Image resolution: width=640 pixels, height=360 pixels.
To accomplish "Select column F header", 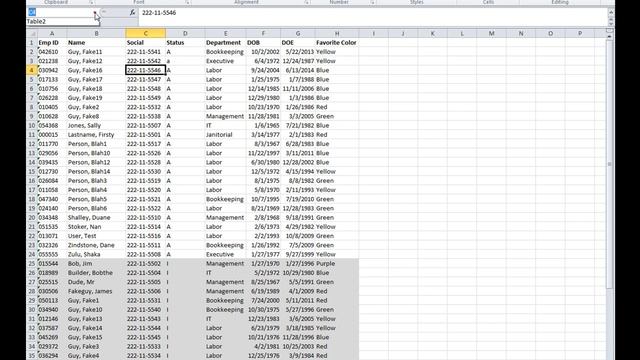I will pos(263,33).
